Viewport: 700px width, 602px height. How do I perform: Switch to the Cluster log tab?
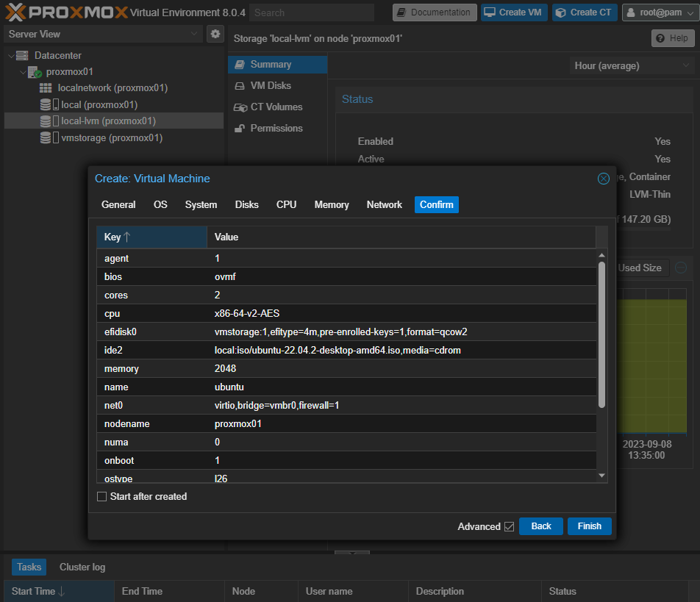click(x=82, y=567)
